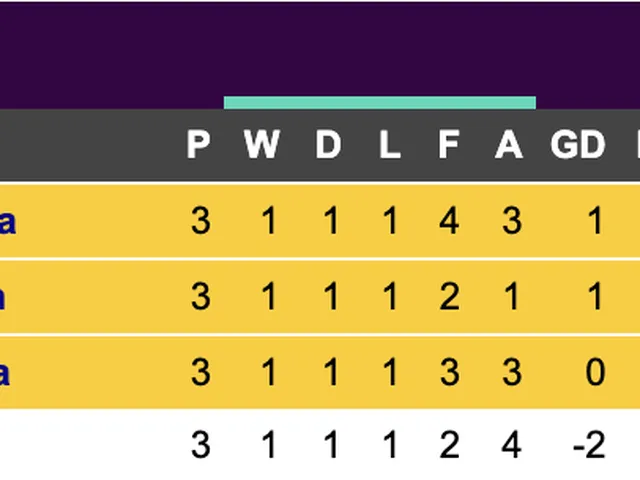Click the W column header

(262, 146)
